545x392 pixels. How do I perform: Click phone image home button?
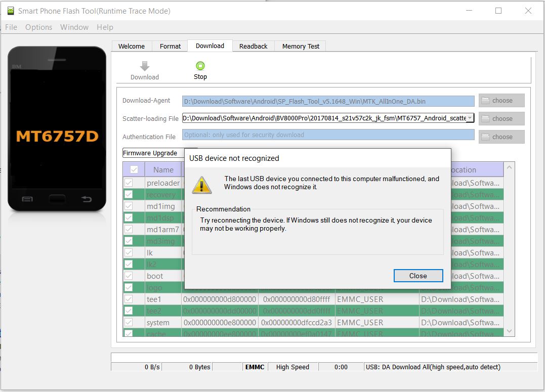[57, 199]
